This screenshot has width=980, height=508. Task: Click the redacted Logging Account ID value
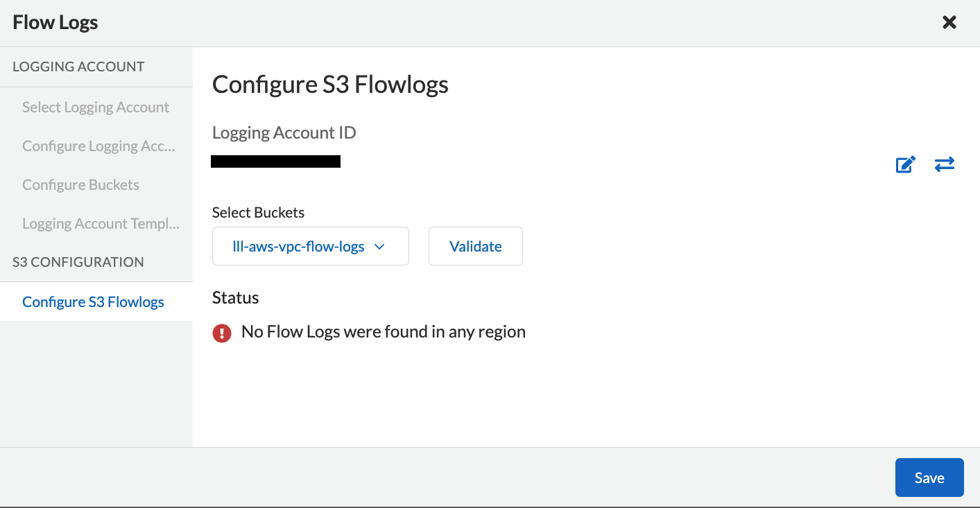coord(275,162)
